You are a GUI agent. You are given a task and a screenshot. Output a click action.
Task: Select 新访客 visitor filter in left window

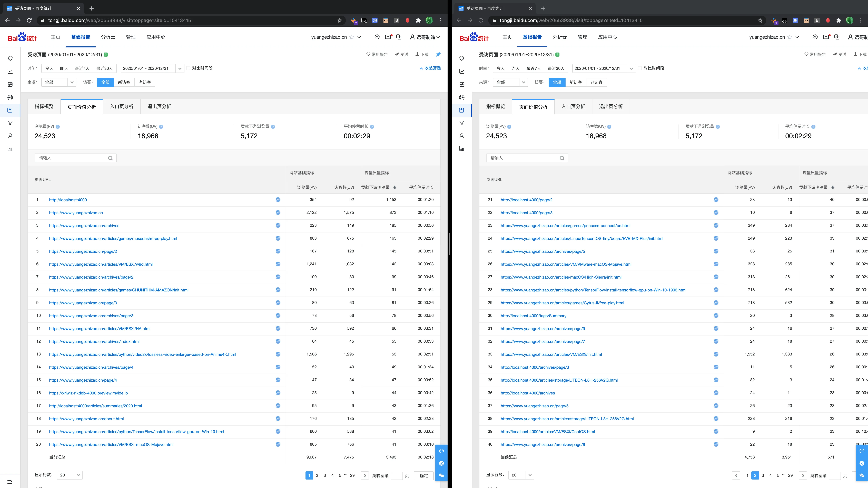click(124, 82)
